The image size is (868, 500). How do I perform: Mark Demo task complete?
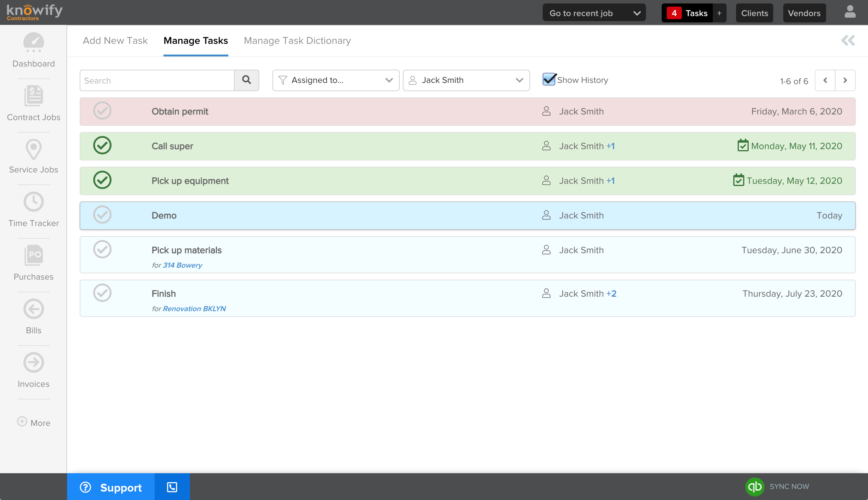coord(102,215)
